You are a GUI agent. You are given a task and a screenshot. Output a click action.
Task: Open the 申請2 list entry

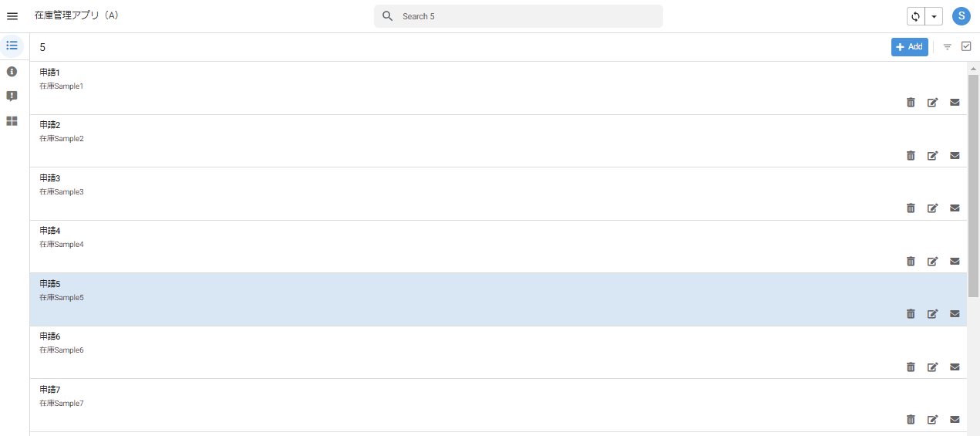(x=498, y=141)
